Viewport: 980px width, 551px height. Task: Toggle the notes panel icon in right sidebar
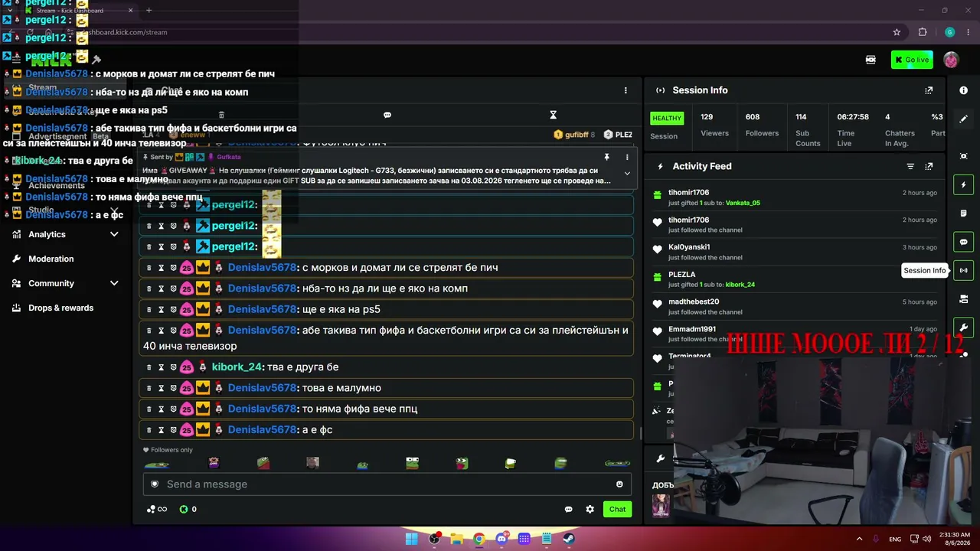click(963, 214)
